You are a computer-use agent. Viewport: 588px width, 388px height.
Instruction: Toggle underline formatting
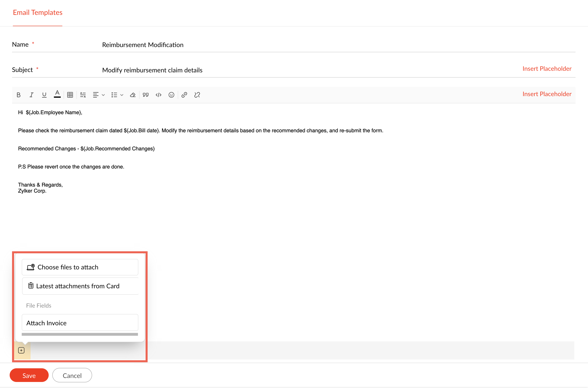pyautogui.click(x=44, y=95)
